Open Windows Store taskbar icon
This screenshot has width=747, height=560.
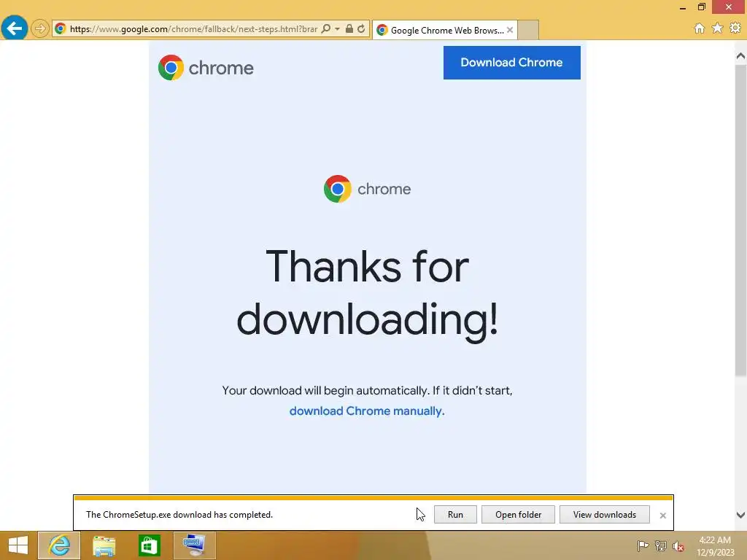pos(149,545)
